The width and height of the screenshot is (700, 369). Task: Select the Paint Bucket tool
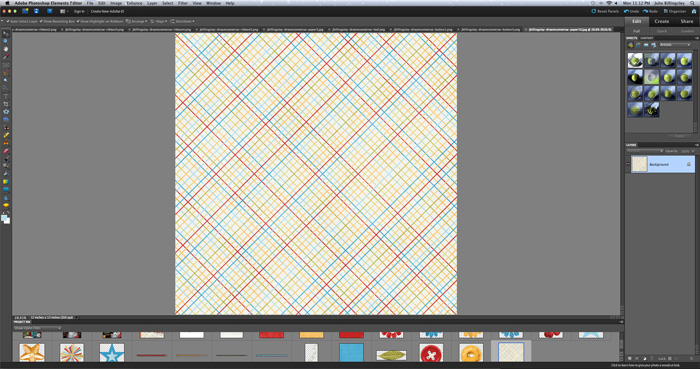(6, 175)
